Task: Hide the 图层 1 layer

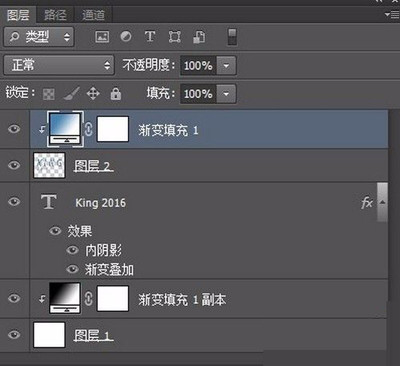Action: 14,334
